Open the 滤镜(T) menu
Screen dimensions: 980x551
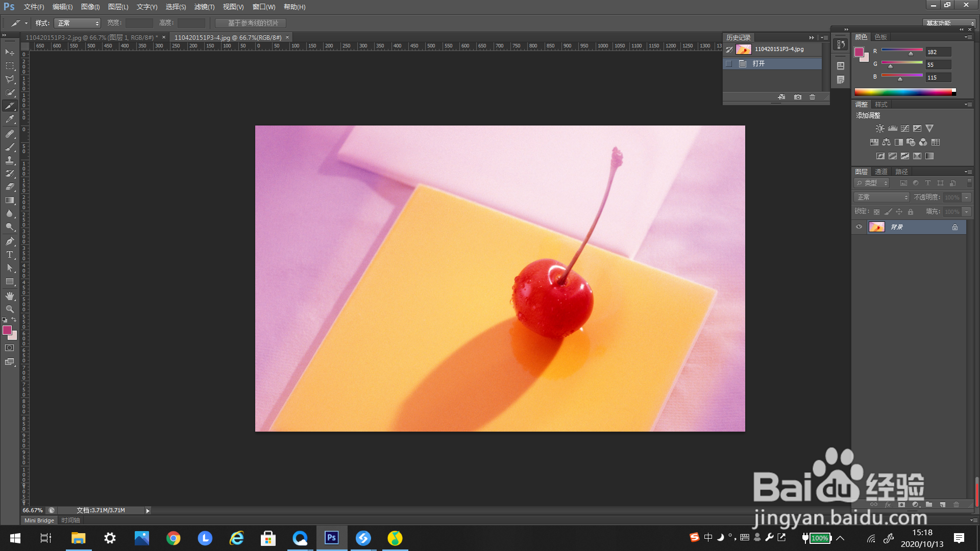coord(204,7)
